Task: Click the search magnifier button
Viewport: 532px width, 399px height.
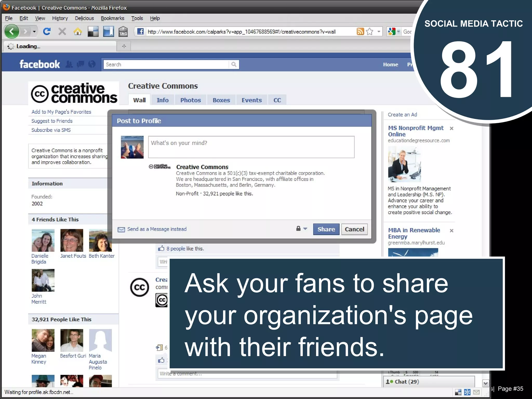Action: click(x=234, y=64)
